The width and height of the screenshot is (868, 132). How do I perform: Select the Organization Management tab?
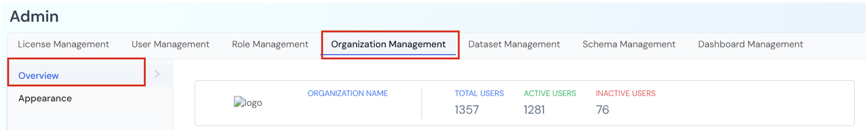point(388,44)
